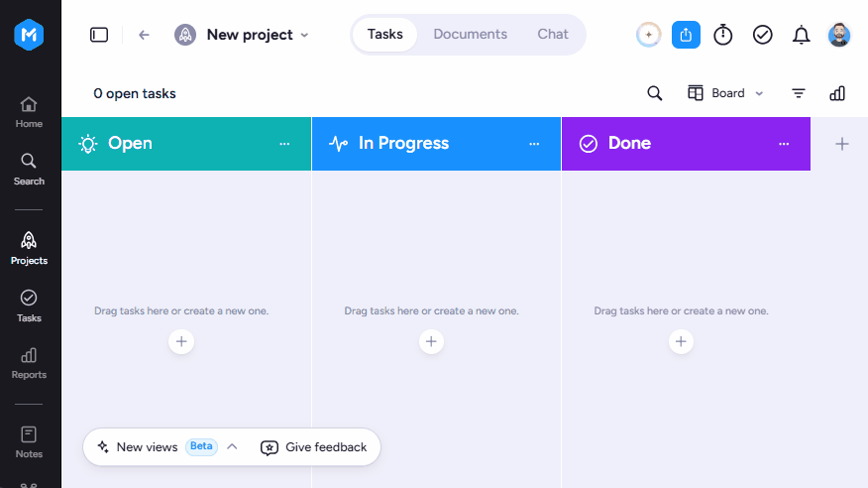Add task in the Done column

coord(681,342)
